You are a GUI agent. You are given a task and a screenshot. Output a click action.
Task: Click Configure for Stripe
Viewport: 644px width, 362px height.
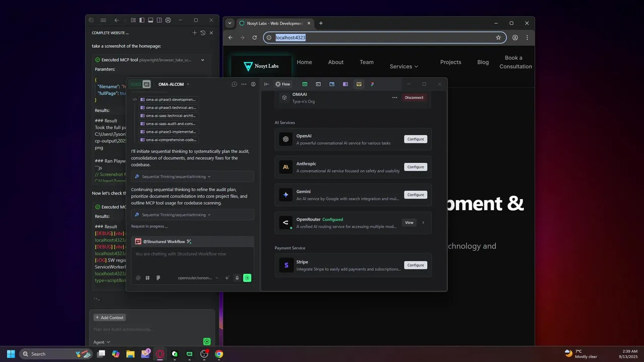pyautogui.click(x=416, y=265)
